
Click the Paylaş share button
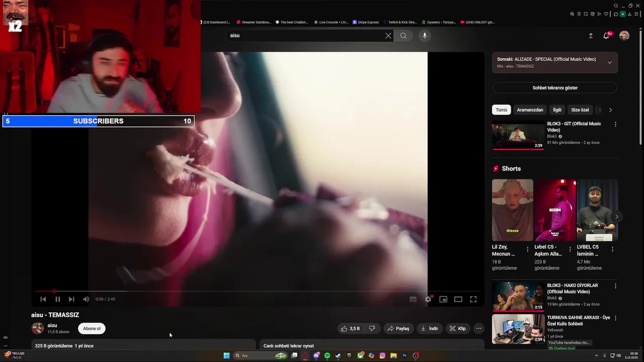coord(398,329)
